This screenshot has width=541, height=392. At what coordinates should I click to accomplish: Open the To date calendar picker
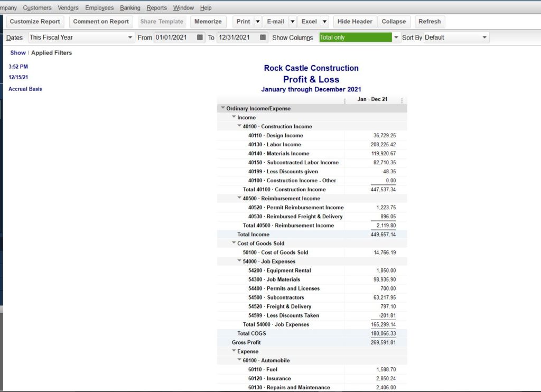click(x=263, y=38)
